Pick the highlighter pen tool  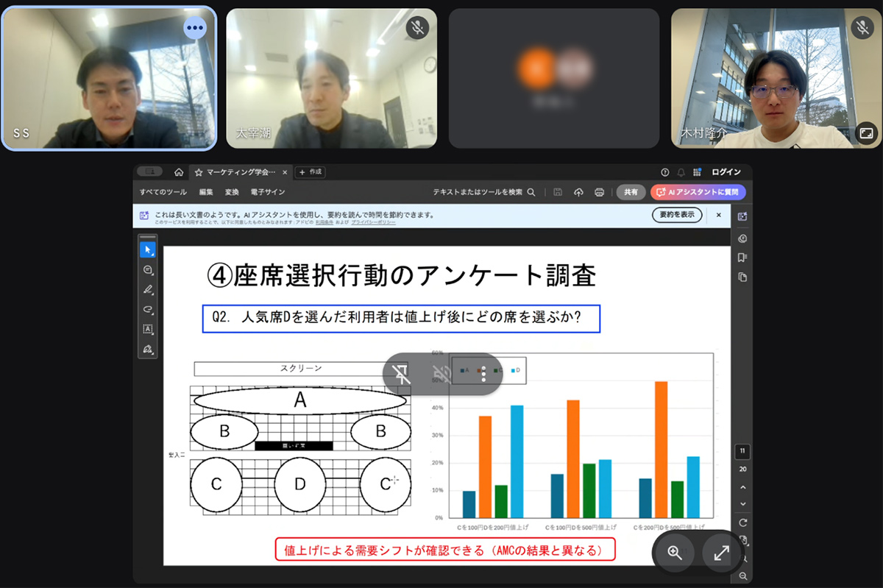coord(148,290)
